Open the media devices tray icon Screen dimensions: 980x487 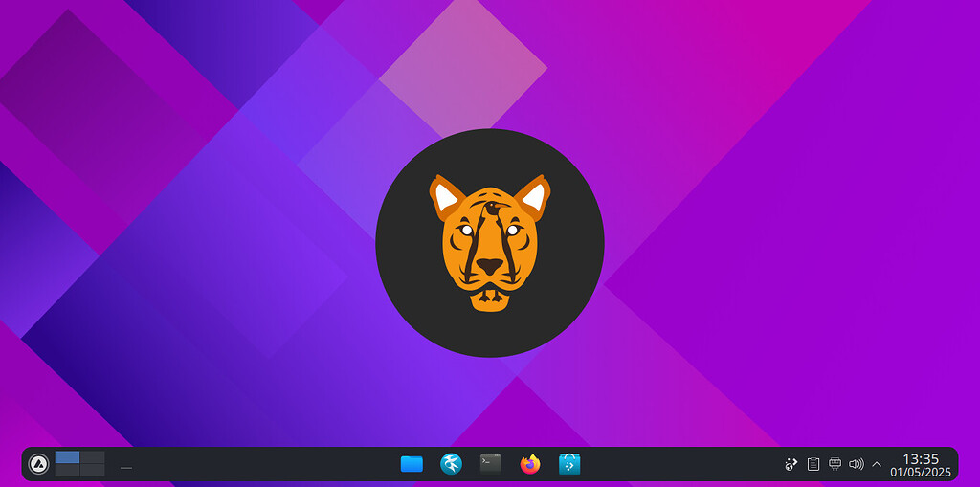791,464
